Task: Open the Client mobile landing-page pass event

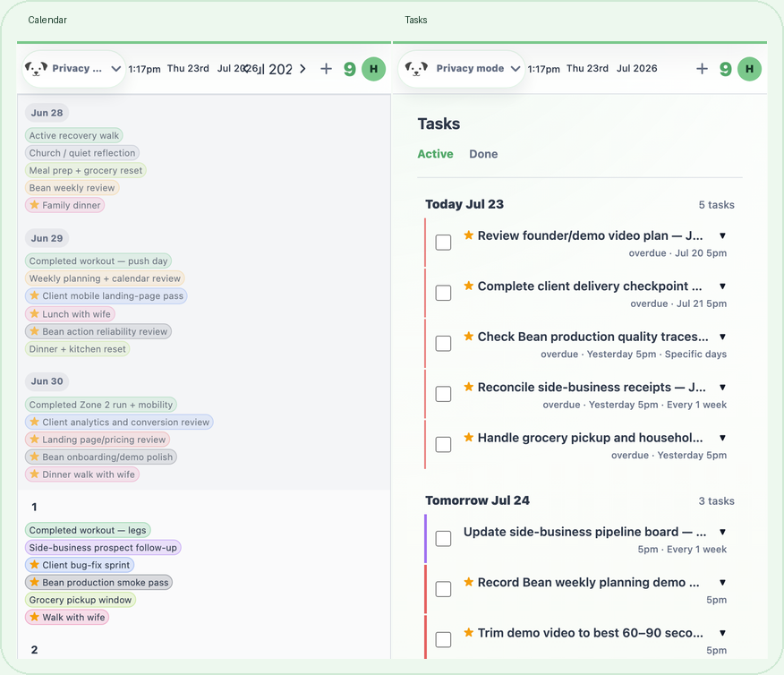Action: point(107,296)
